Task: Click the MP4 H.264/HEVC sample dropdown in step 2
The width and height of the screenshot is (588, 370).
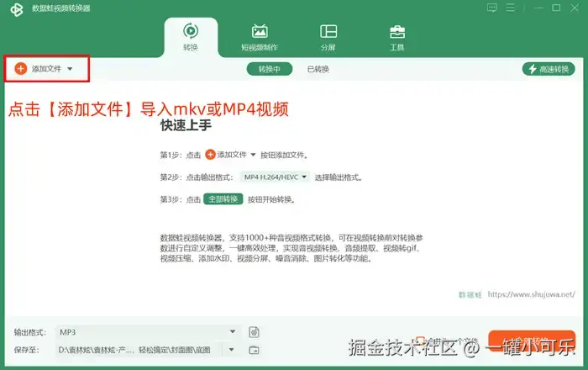Action: [276, 177]
